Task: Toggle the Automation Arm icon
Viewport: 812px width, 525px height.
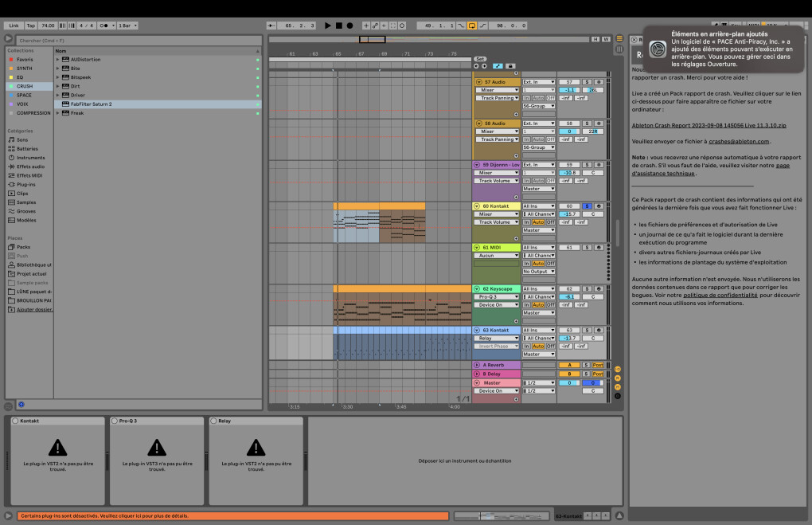Action: [x=375, y=25]
